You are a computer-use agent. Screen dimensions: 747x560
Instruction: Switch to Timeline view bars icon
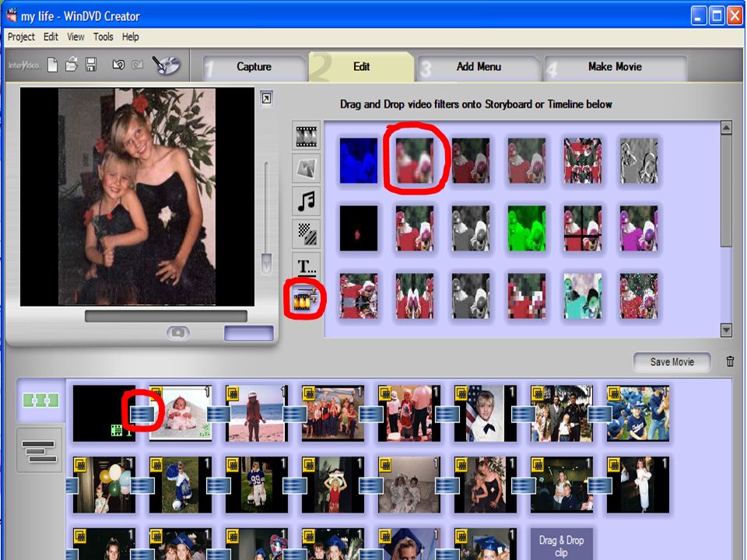pyautogui.click(x=39, y=450)
